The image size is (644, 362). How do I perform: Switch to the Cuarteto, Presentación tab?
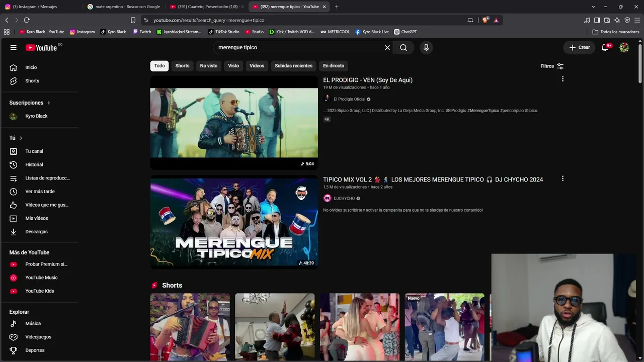click(207, 7)
